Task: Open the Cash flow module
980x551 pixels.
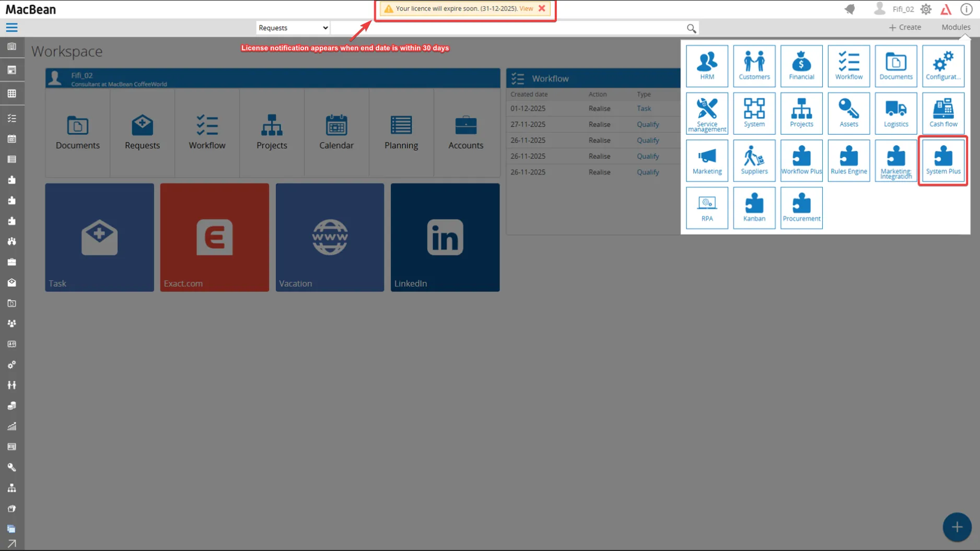Action: tap(943, 113)
